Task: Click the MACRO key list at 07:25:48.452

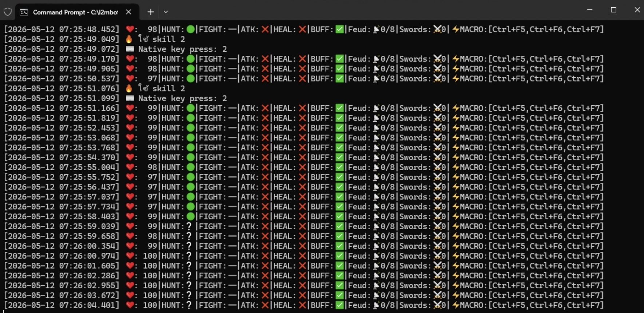Action: [546, 29]
